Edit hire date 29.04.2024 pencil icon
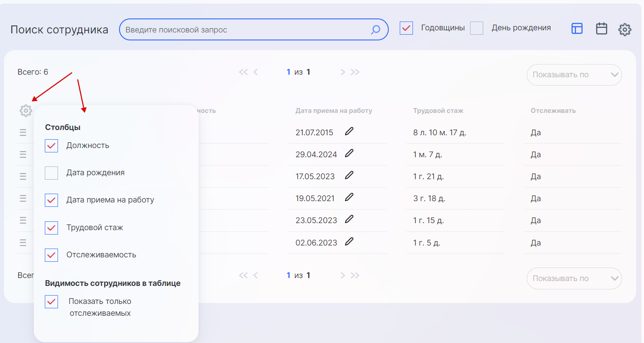This screenshot has width=644, height=343. (349, 153)
